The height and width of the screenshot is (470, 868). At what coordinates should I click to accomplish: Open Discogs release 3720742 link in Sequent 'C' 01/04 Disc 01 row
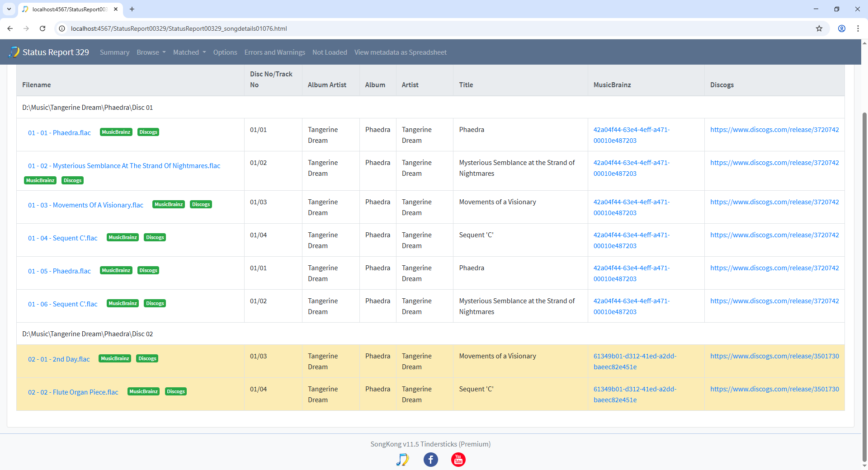point(774,235)
